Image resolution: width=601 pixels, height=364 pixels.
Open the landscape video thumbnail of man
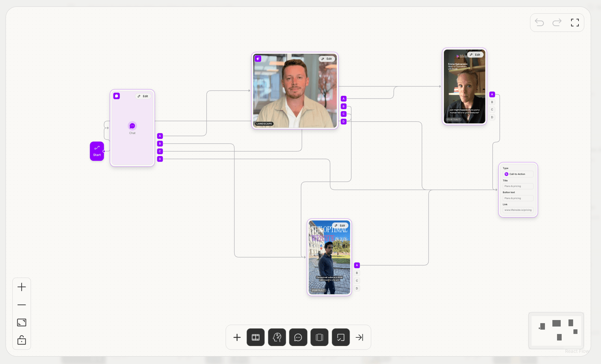295,91
